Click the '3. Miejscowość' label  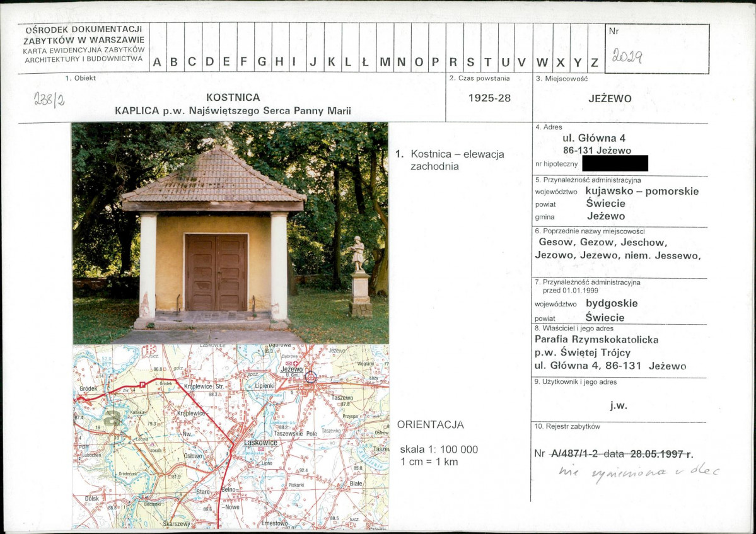[562, 79]
